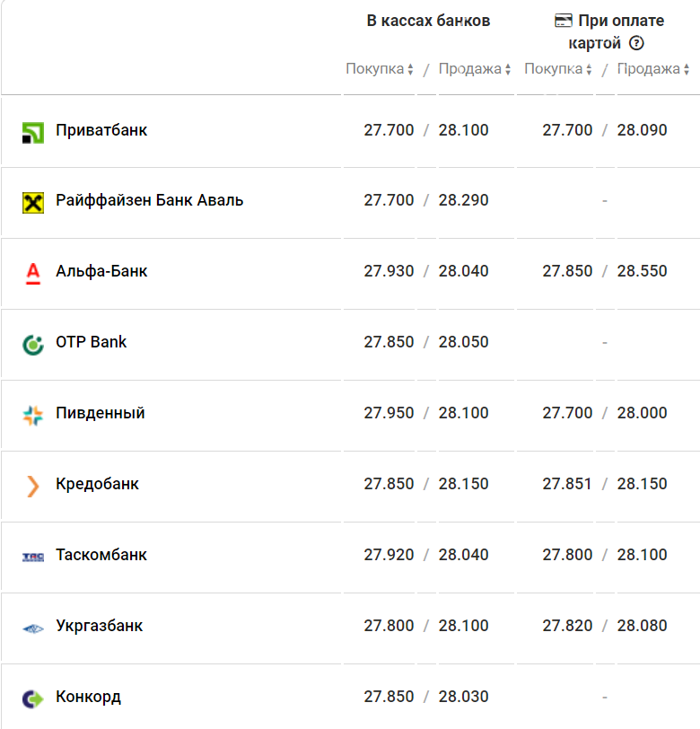Sort by cash desk Продажа column
700x729 pixels.
tap(475, 69)
